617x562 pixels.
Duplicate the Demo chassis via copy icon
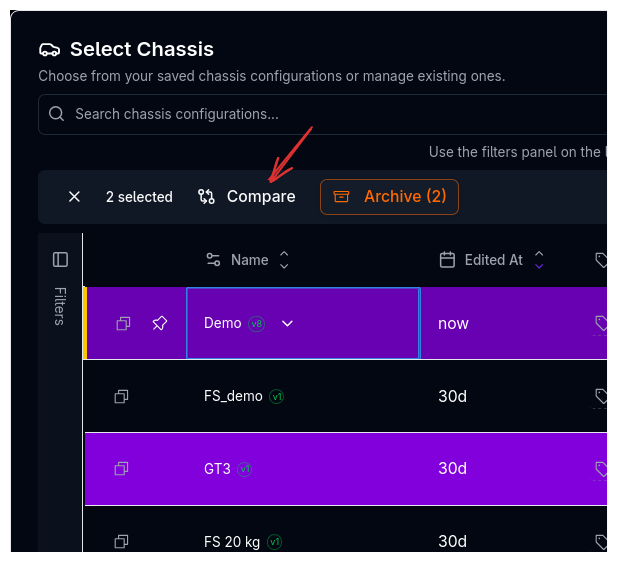pos(123,323)
